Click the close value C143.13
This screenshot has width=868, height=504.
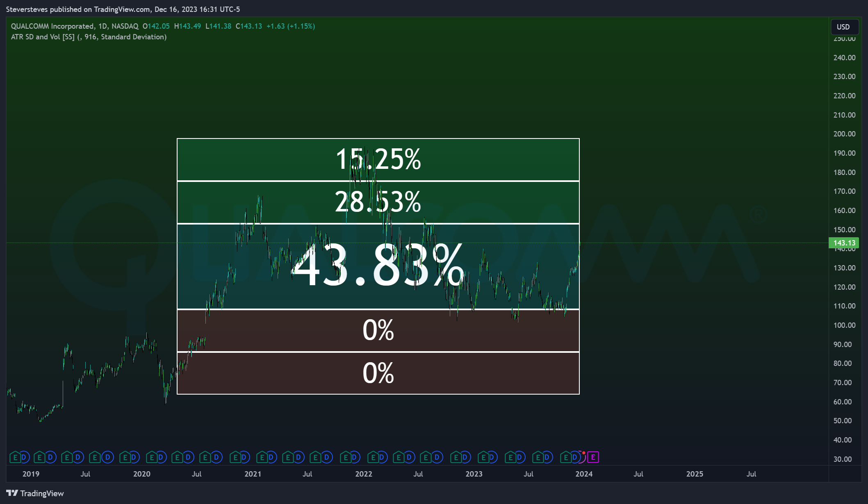coord(249,26)
